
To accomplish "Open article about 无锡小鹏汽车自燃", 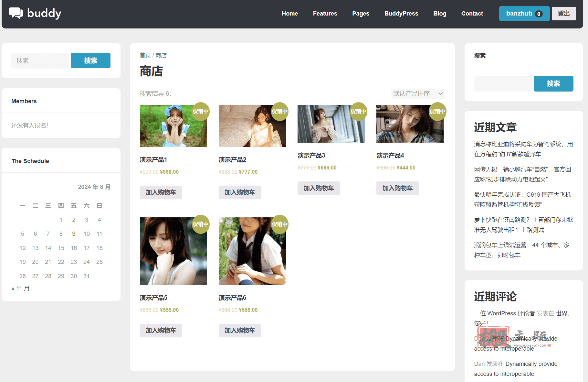I will tap(522, 174).
